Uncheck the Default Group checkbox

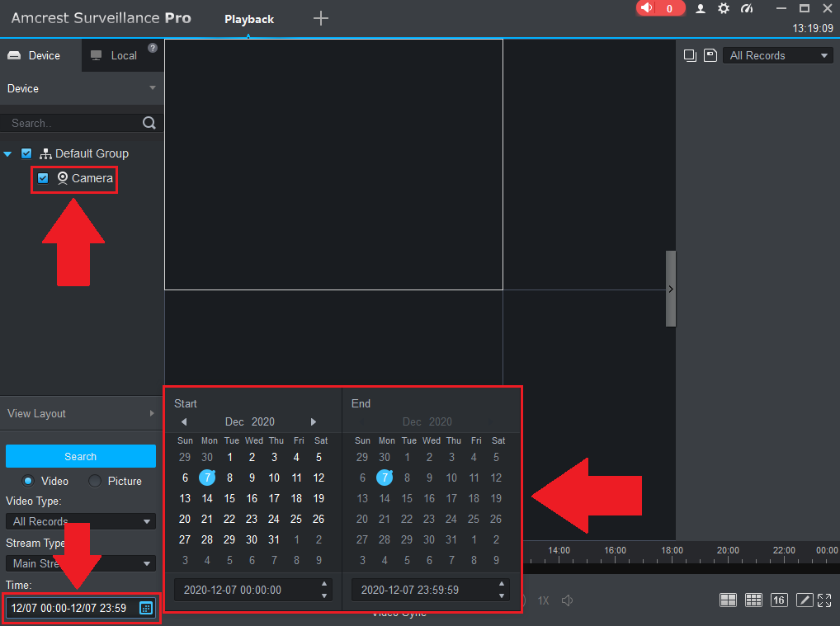pos(26,153)
